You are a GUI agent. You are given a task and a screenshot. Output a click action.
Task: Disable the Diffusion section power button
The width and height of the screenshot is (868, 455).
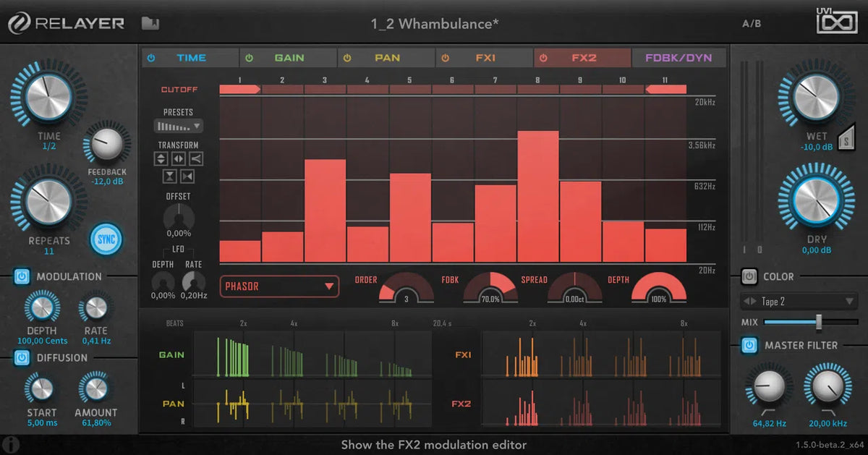point(21,357)
